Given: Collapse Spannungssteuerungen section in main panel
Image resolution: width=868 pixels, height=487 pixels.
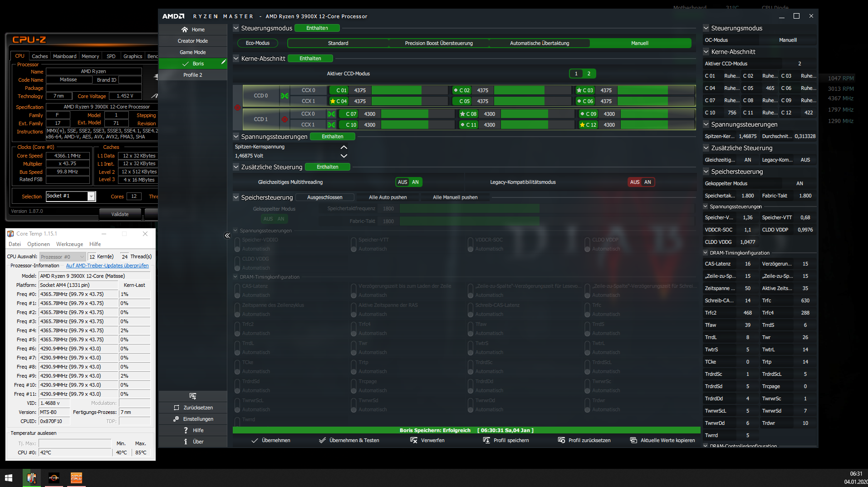Looking at the screenshot, I should pyautogui.click(x=236, y=137).
